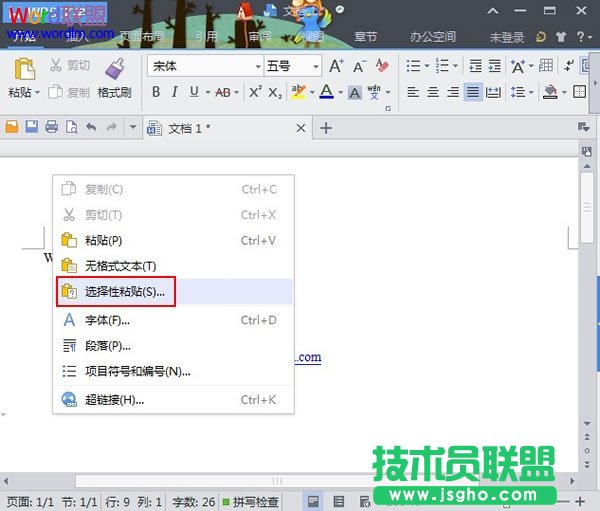The width and height of the screenshot is (600, 511).
Task: Click the character shading A icon
Action: [354, 93]
